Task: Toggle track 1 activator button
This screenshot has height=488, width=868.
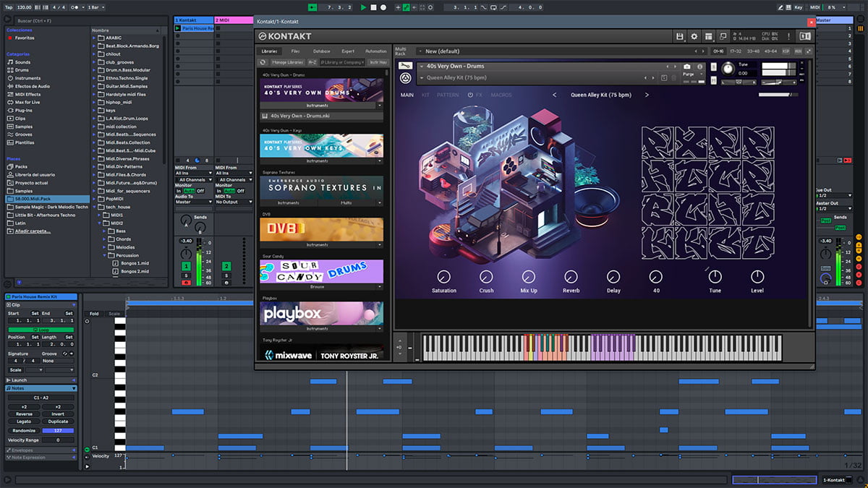Action: 186,267
